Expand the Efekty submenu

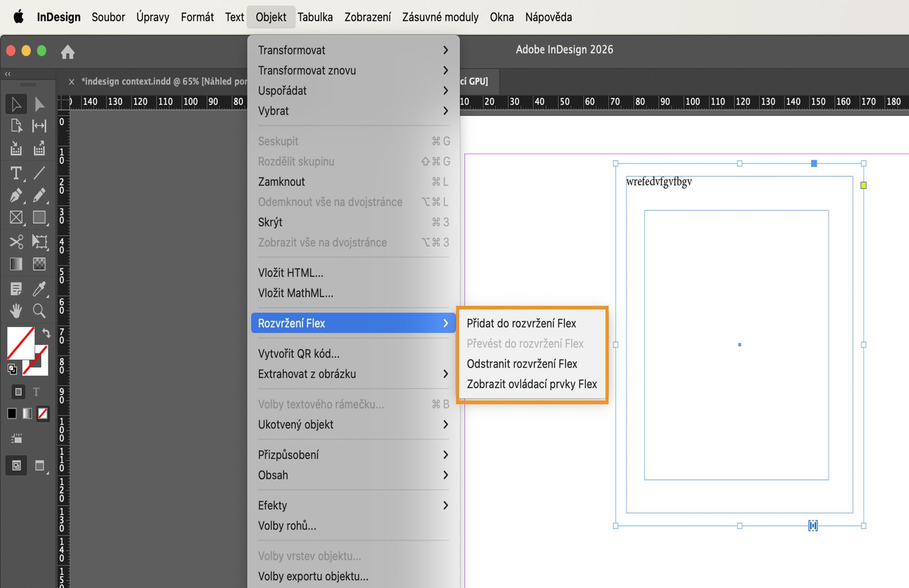coord(352,505)
